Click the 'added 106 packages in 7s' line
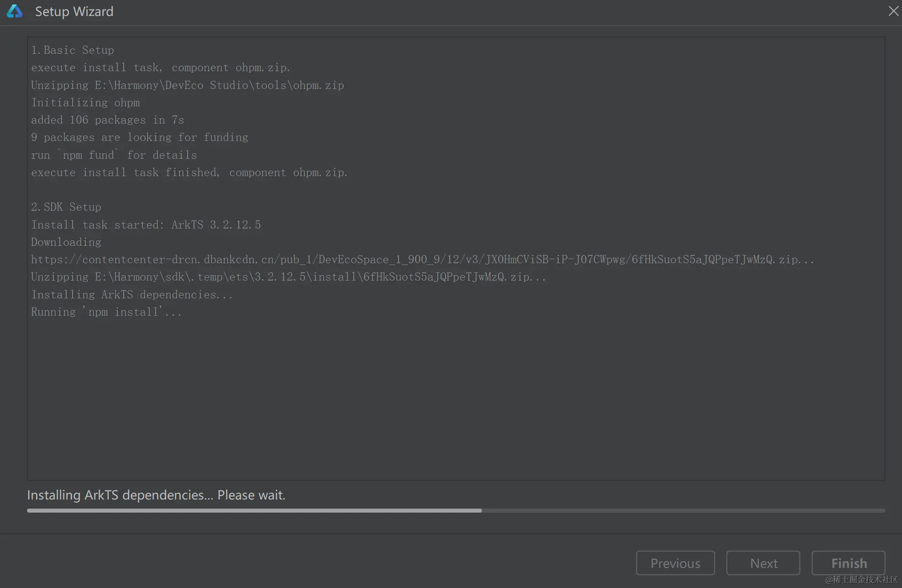The height and width of the screenshot is (588, 902). pos(107,120)
